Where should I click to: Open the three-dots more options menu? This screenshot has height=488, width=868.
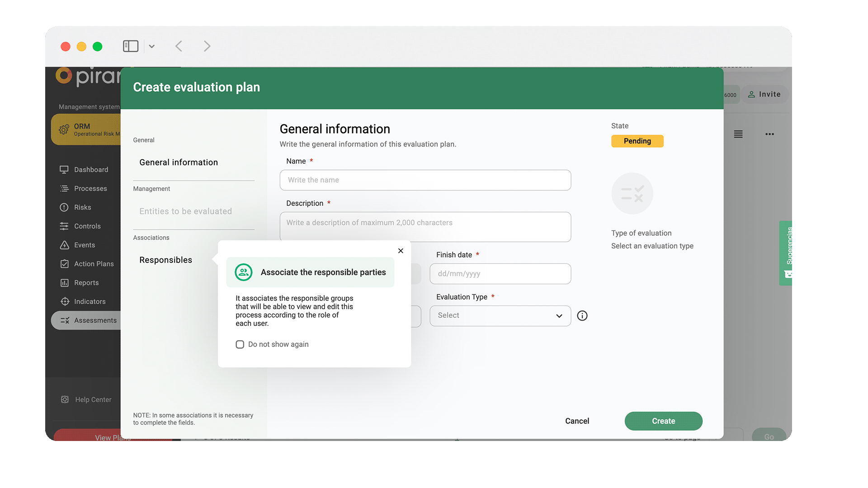click(x=769, y=134)
